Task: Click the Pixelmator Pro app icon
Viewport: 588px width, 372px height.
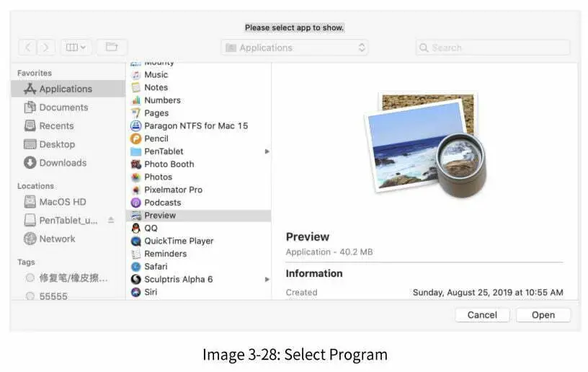Action: 135,190
